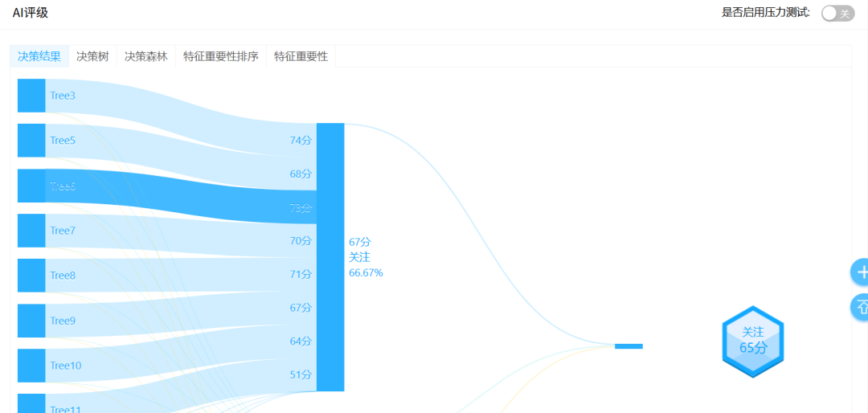Open the 决策森林 tab

(146, 56)
